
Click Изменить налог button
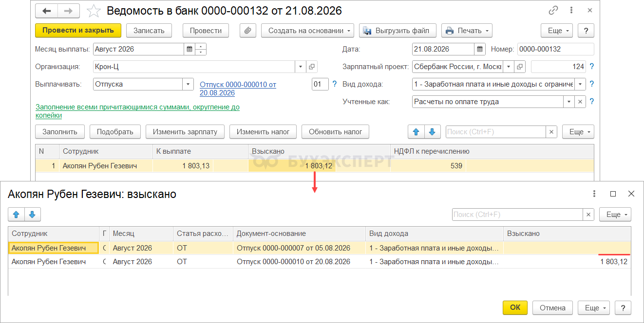[x=263, y=131]
